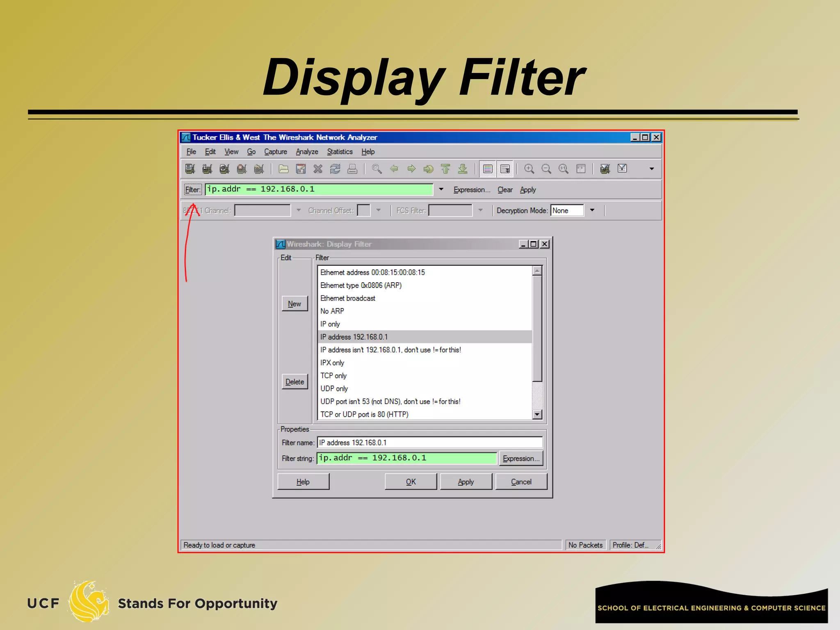The width and height of the screenshot is (840, 630).
Task: Click Clear on the filter toolbar
Action: [505, 189]
